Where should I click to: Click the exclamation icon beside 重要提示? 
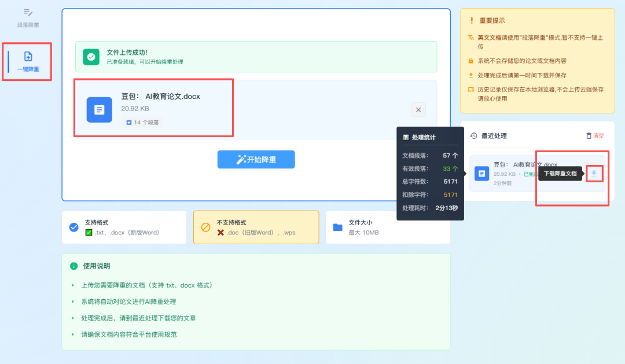coord(471,21)
